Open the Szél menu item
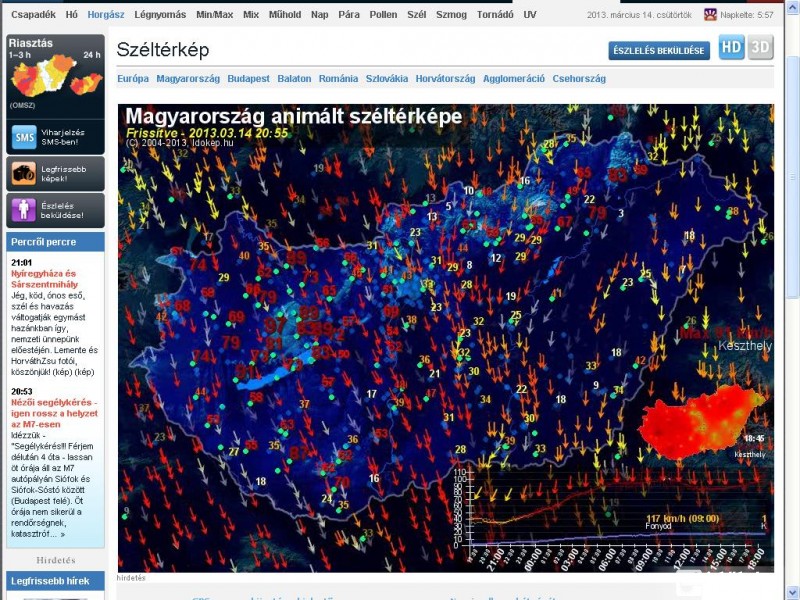Image resolution: width=800 pixels, height=600 pixels. 416,15
